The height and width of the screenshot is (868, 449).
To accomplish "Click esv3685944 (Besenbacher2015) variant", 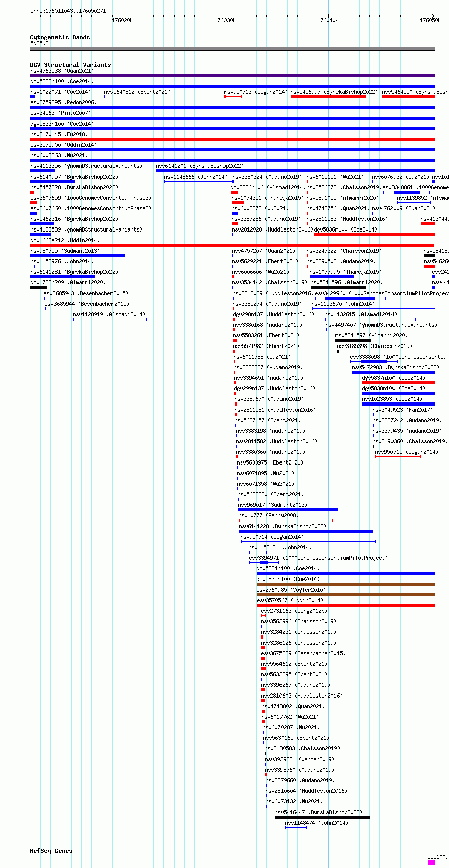I will (87, 304).
